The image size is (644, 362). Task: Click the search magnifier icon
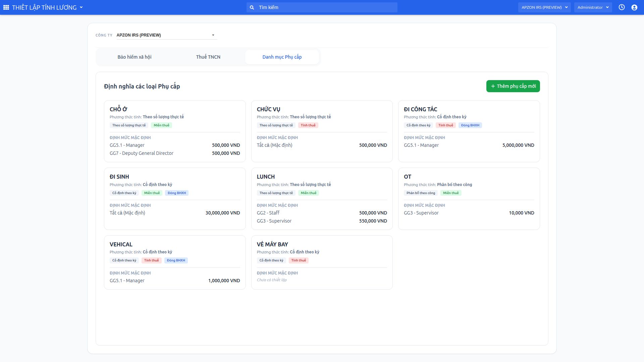click(x=252, y=7)
